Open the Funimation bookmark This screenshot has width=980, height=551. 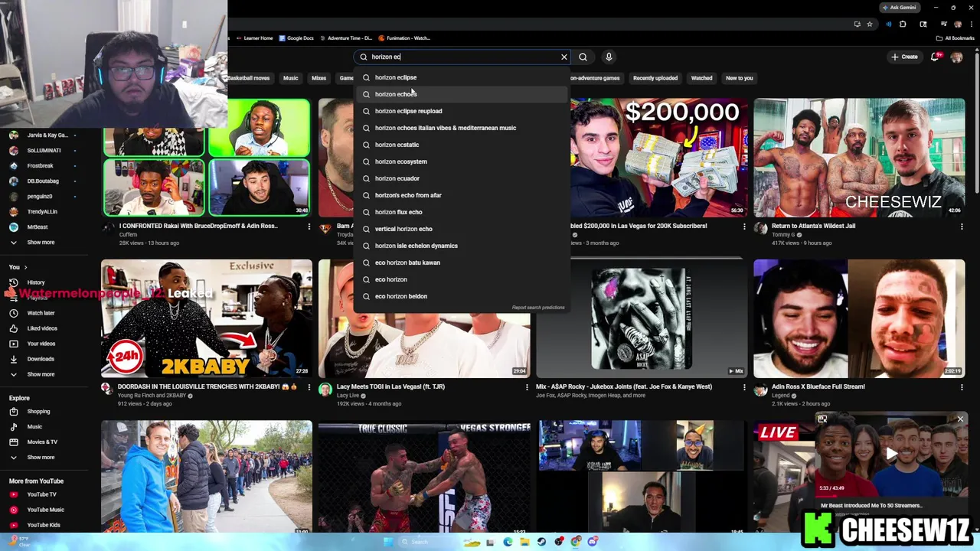pyautogui.click(x=403, y=38)
